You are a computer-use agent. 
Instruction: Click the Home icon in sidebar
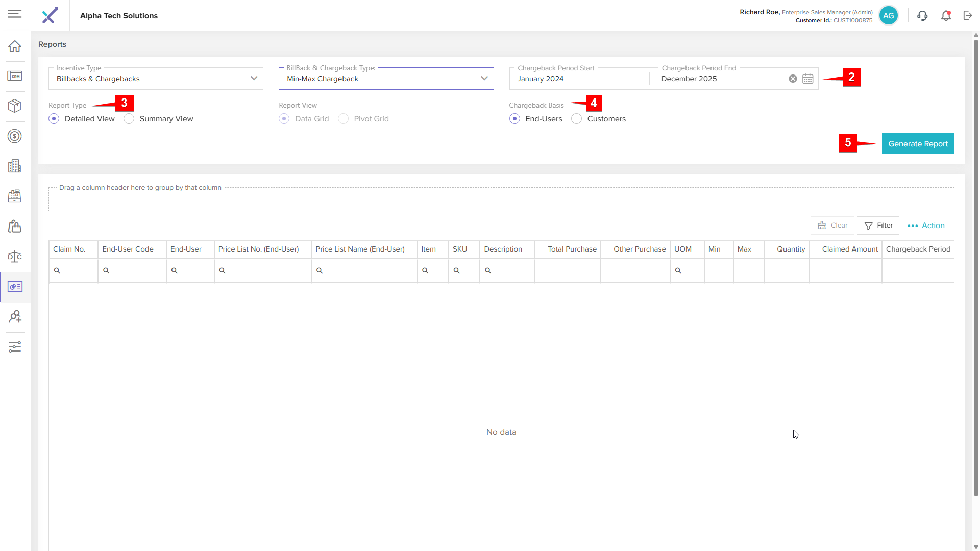click(15, 46)
